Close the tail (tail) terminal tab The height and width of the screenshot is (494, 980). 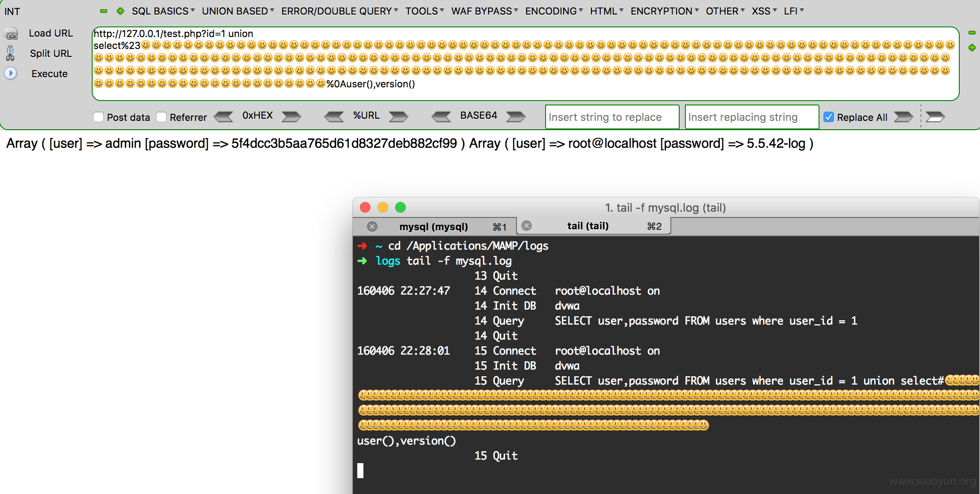click(527, 226)
